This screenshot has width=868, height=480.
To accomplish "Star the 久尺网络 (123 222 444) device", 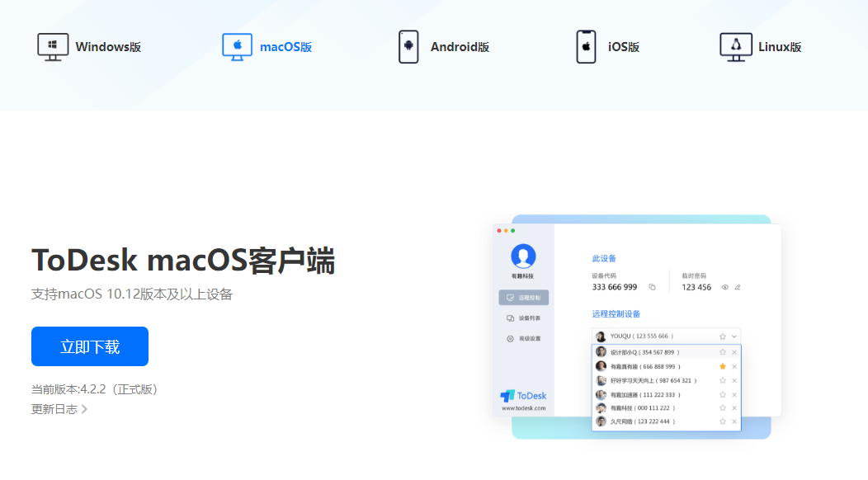I will tap(723, 421).
